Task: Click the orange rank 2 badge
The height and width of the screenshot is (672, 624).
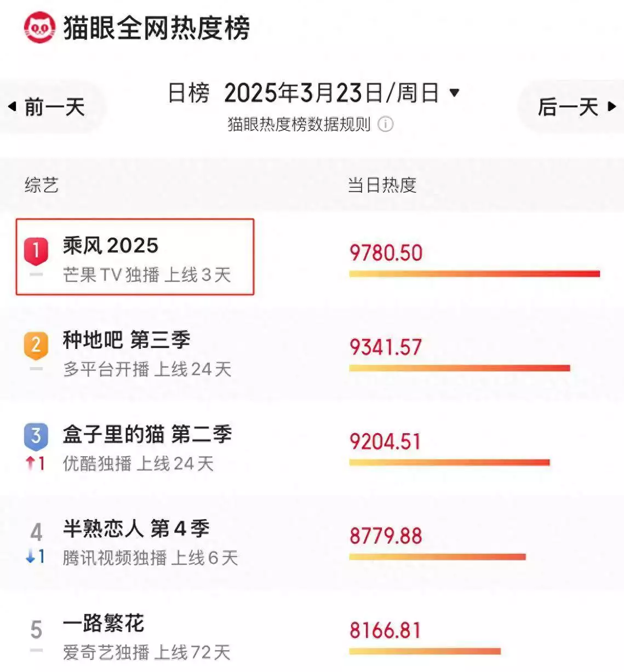Action: (36, 345)
